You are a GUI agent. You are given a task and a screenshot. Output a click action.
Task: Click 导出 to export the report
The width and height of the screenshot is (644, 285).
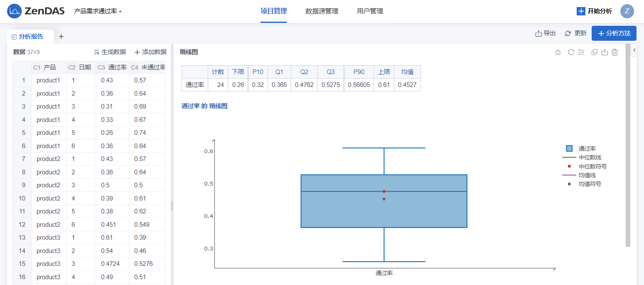(x=545, y=33)
